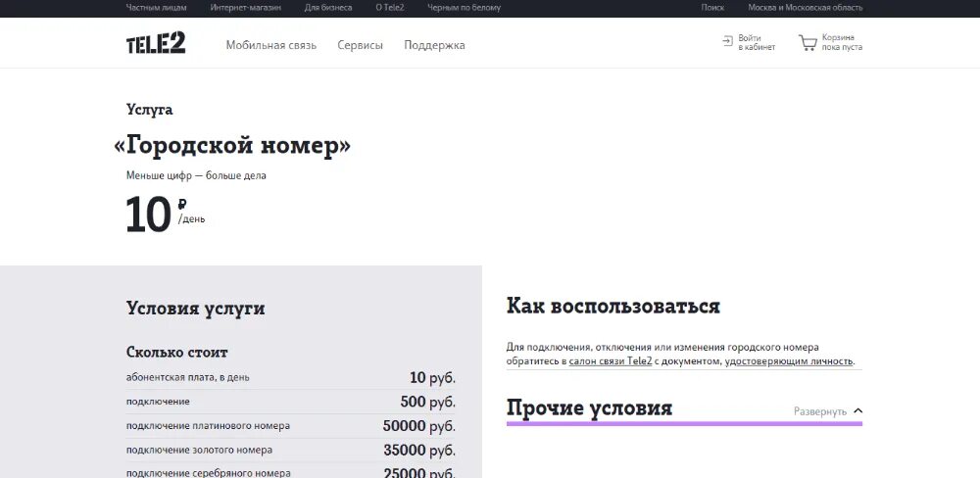Screen dimensions: 980x478
Task: Click подключение золотого номера label
Action: click(x=199, y=450)
